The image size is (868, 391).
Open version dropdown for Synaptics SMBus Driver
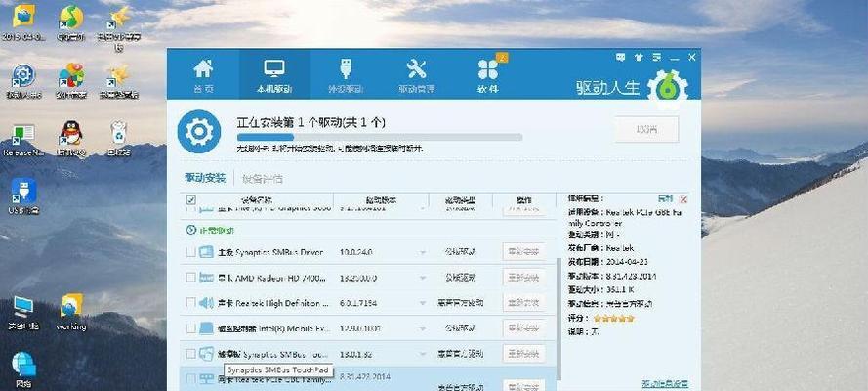pos(423,252)
